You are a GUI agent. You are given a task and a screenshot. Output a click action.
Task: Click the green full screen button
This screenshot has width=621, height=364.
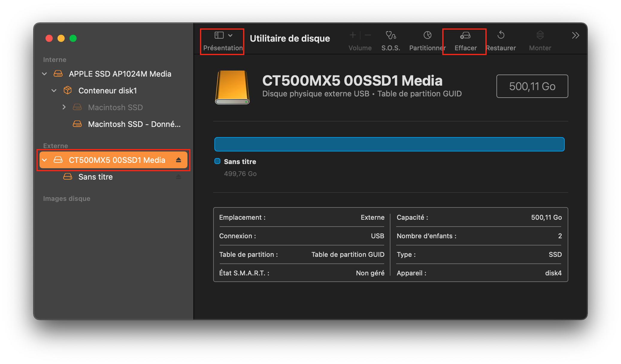tap(73, 38)
